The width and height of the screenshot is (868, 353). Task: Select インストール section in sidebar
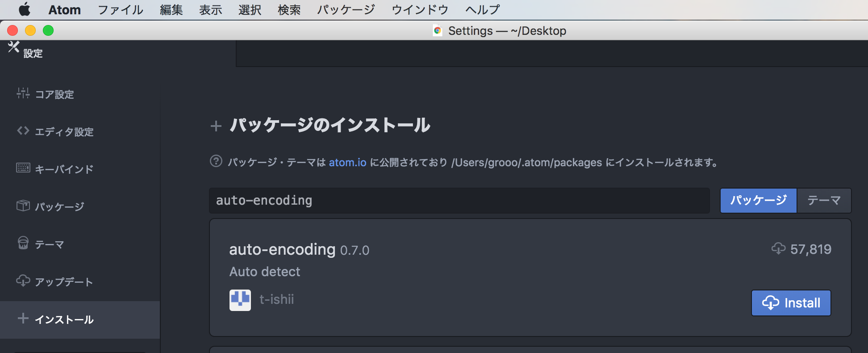[80, 319]
